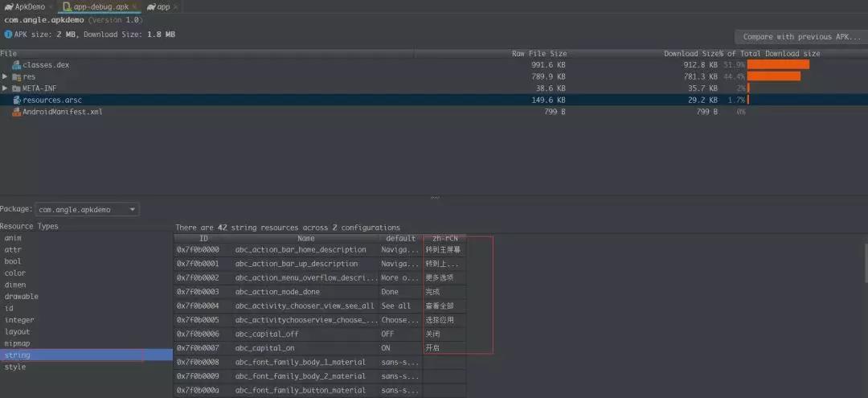The width and height of the screenshot is (868, 398).
Task: Click the resources.arsc file icon
Action: click(x=16, y=101)
